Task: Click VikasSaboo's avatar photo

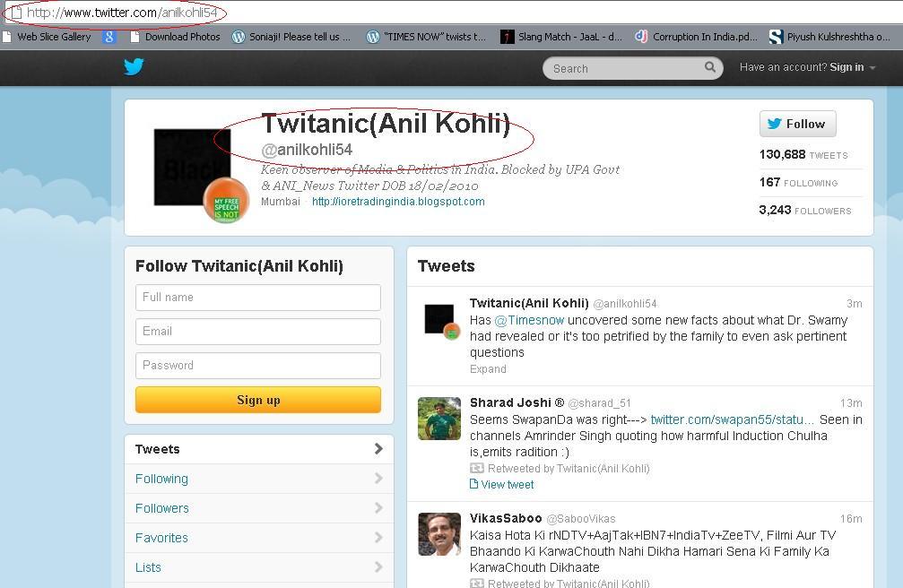Action: (x=439, y=534)
